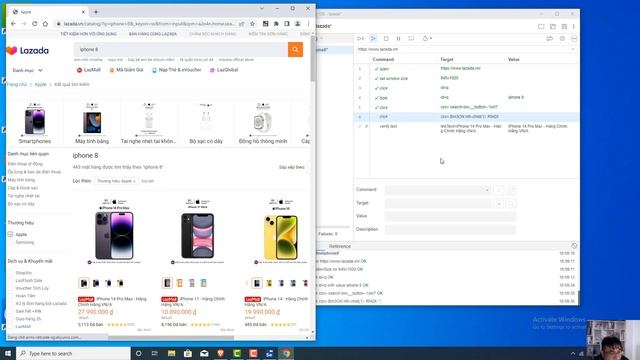
Task: Click Target input field in Selenium IDE
Action: tap(438, 203)
